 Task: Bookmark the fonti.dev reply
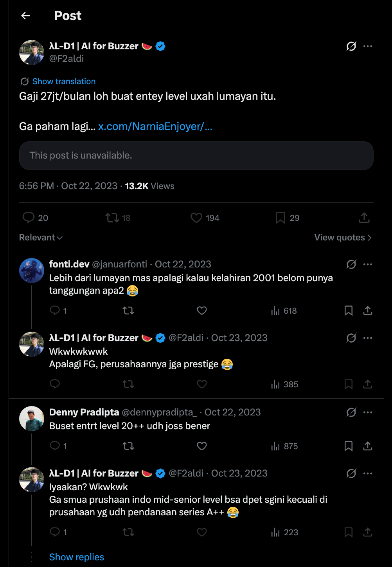click(349, 311)
